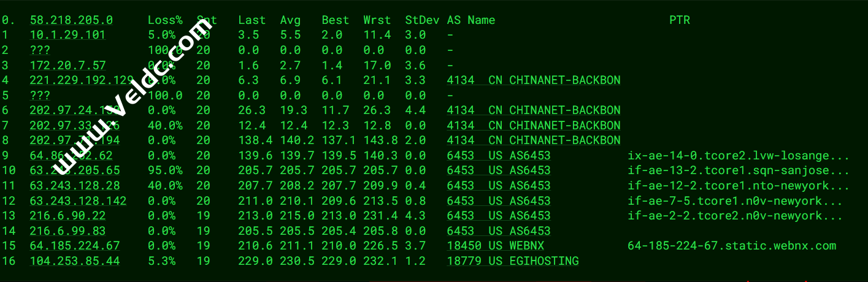Click the ix-ae-14-0.tcore2.lvw-losange PTR entry
This screenshot has width=868, height=282.
tap(738, 156)
